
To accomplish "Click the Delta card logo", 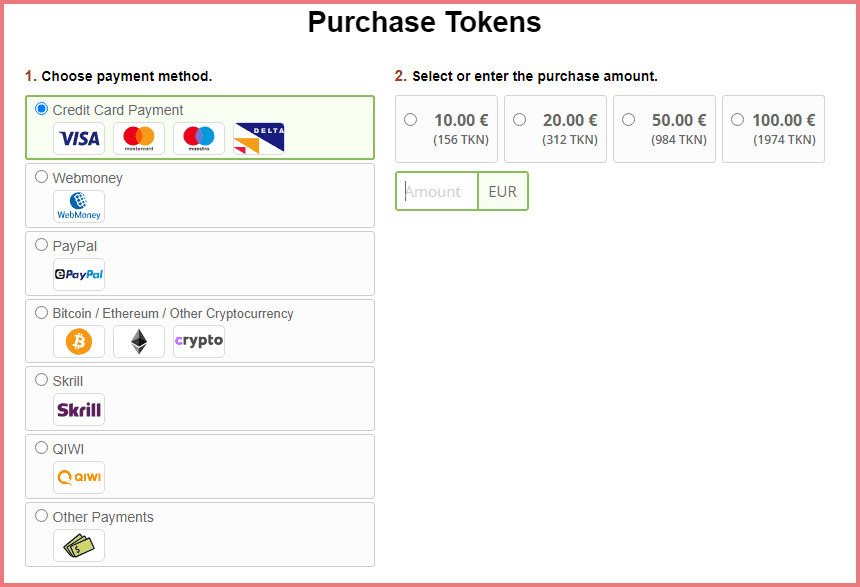I will tap(259, 138).
